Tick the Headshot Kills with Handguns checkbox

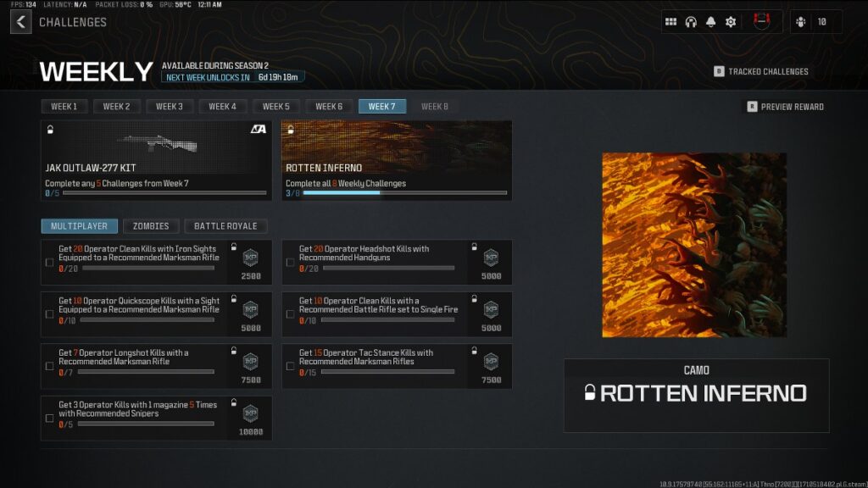290,263
